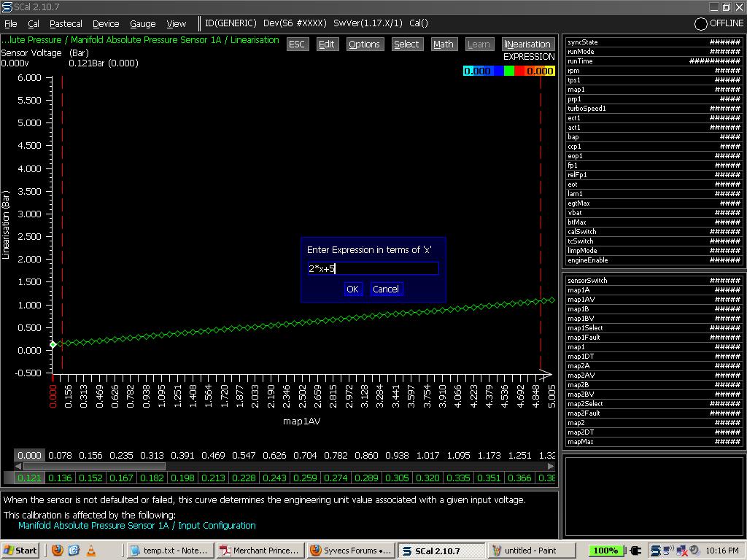The image size is (747, 560).
Task: Toggle the liNearisation mode button
Action: [x=527, y=44]
